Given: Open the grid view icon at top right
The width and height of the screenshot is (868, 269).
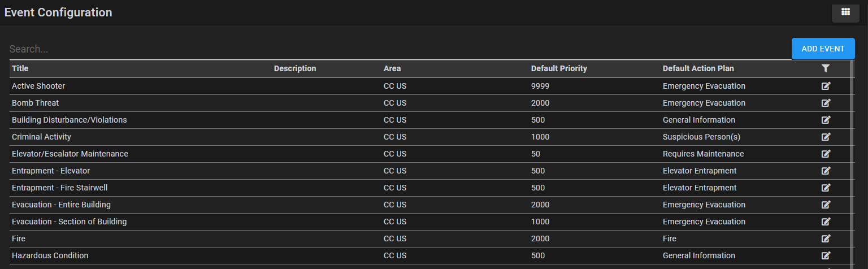Looking at the screenshot, I should [845, 12].
